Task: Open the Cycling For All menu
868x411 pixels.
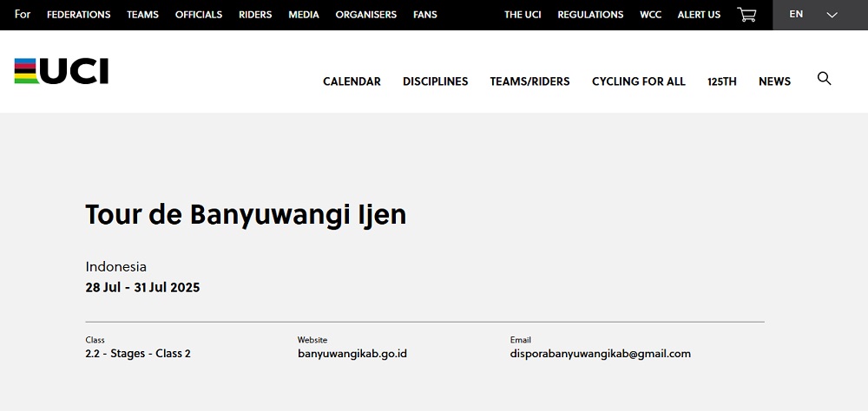Action: click(639, 82)
